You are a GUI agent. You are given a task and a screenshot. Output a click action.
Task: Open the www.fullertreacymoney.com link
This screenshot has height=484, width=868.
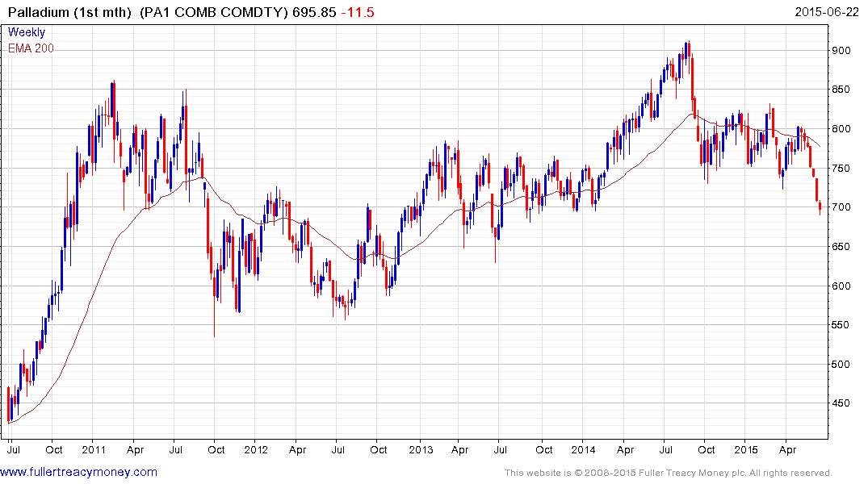click(78, 473)
